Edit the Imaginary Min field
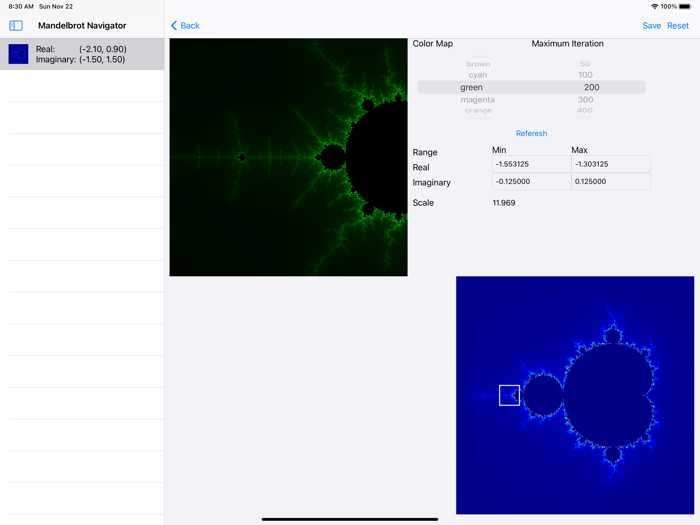 (531, 182)
